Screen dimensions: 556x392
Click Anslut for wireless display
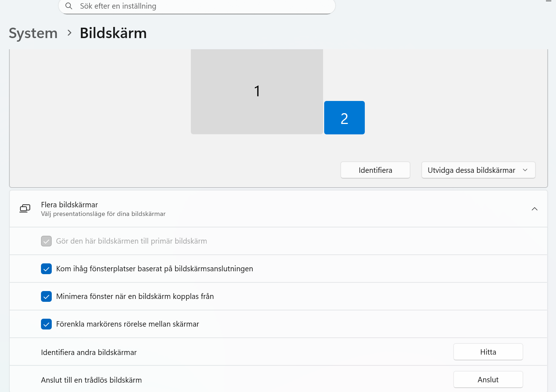coord(488,379)
